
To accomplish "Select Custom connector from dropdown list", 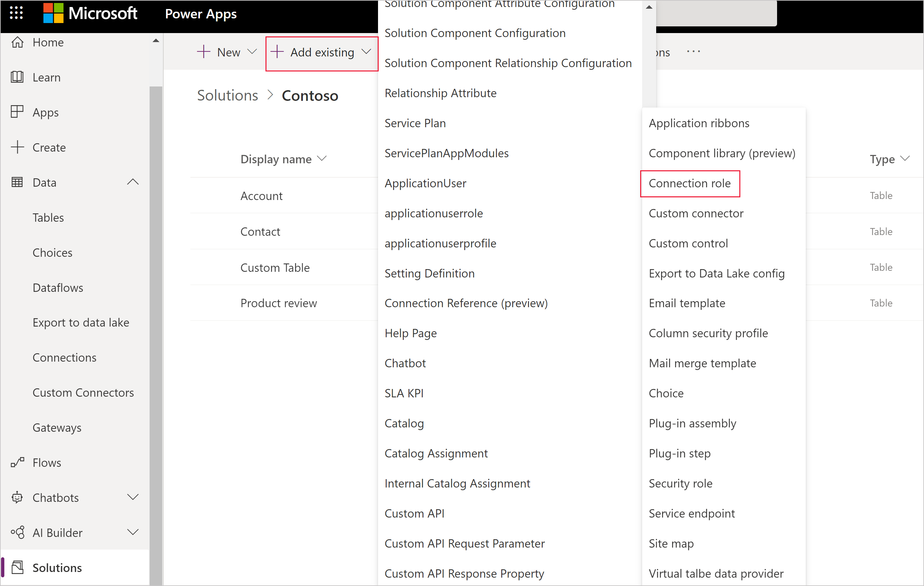I will coord(696,213).
